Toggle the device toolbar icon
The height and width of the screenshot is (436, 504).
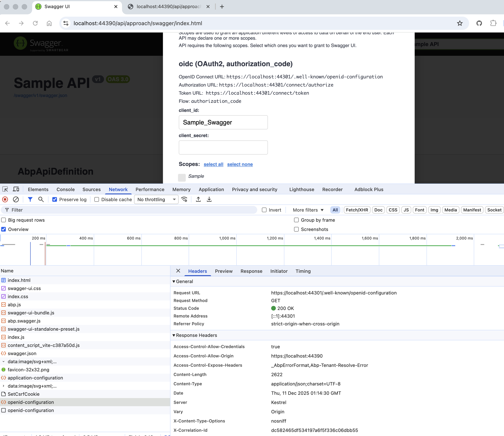coord(16,189)
